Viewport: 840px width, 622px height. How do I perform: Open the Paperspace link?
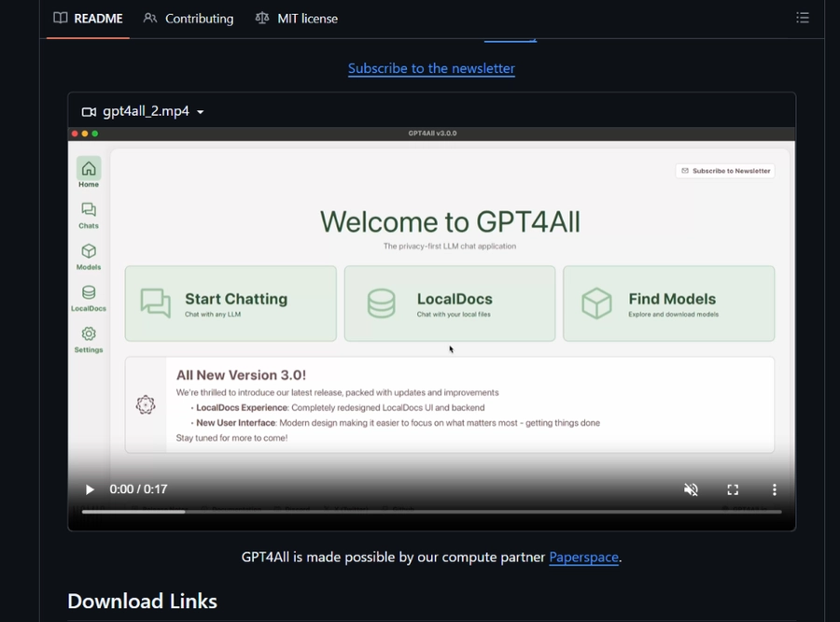click(583, 558)
